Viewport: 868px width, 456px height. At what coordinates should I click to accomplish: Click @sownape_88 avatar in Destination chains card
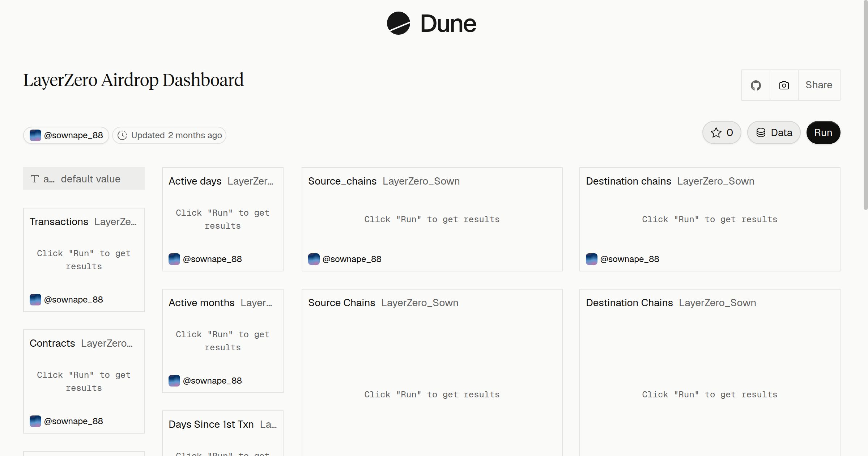pyautogui.click(x=592, y=259)
